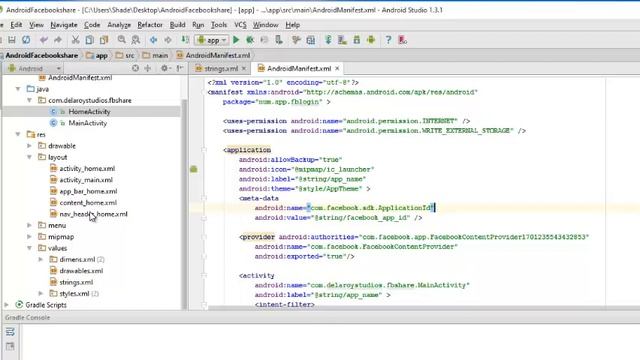Click the Save All toolbar icon

pos(12,40)
